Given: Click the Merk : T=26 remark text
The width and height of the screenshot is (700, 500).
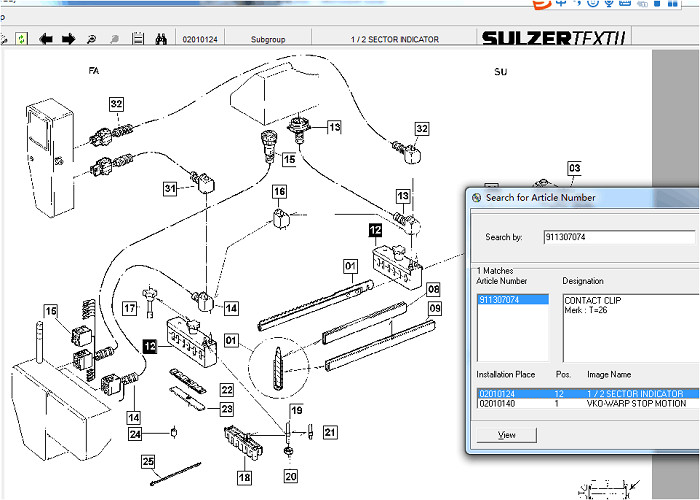Looking at the screenshot, I should [586, 310].
